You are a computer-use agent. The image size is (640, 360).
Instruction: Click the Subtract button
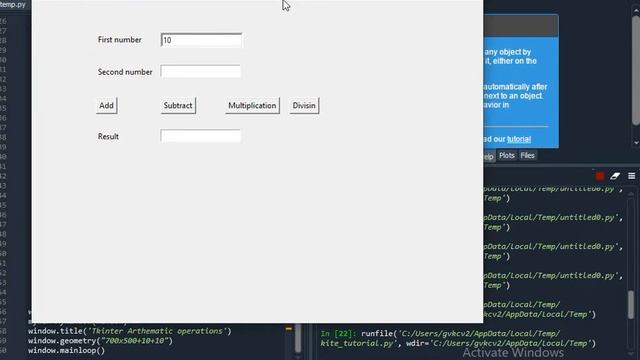178,105
